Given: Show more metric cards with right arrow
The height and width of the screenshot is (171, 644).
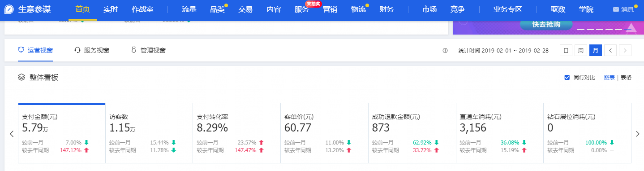Looking at the screenshot, I should (637, 134).
